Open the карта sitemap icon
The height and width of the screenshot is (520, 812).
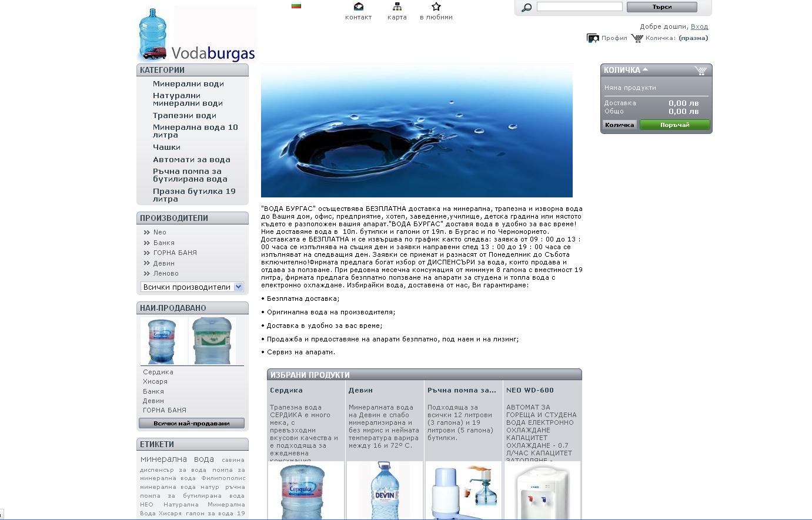point(397,6)
